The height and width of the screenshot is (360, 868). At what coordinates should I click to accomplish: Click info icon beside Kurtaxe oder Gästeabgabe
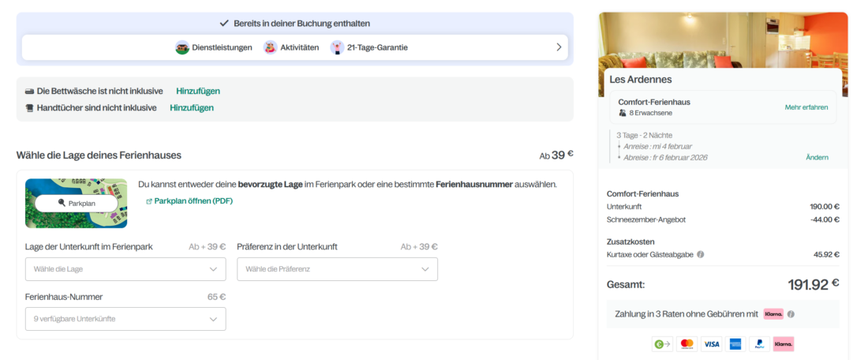[x=700, y=255]
